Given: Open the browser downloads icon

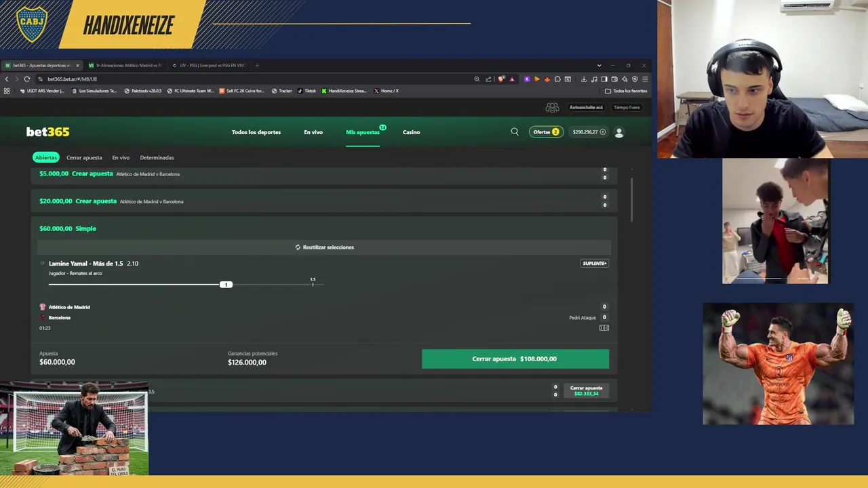Looking at the screenshot, I should 584,79.
